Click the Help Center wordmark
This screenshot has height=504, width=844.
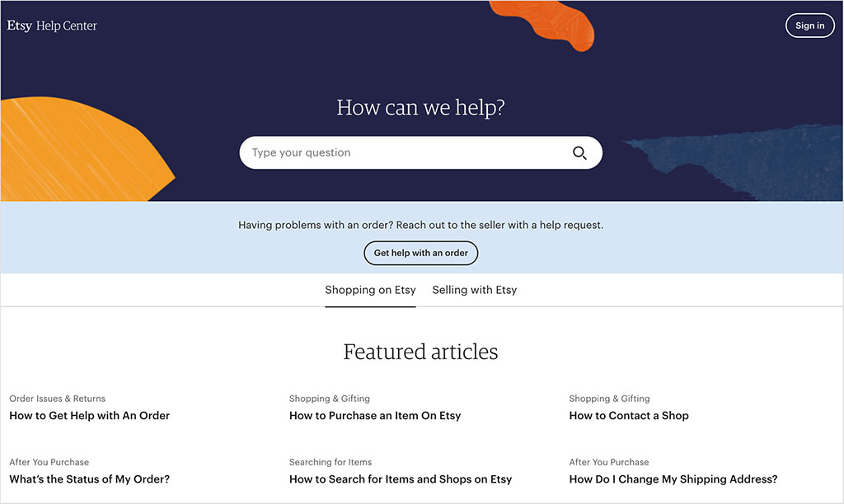pos(66,26)
